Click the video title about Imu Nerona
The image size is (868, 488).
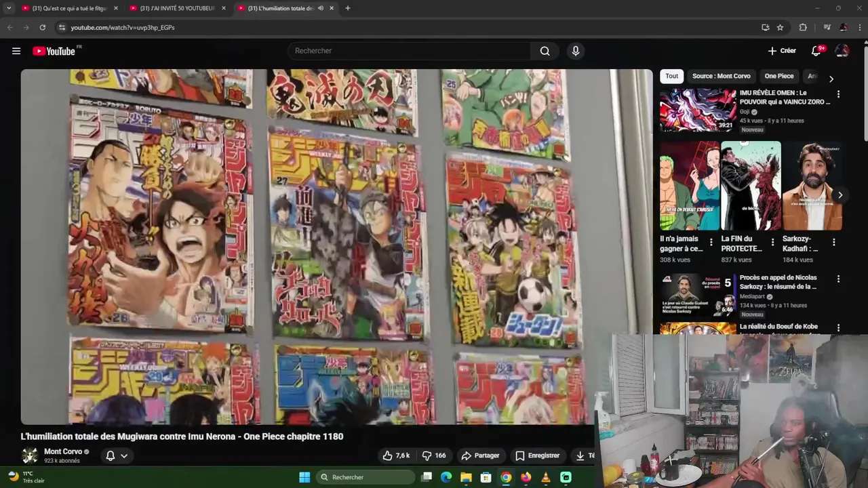(x=182, y=436)
